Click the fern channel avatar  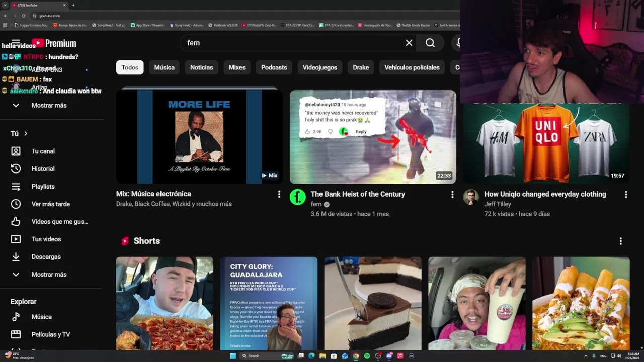coord(298,197)
